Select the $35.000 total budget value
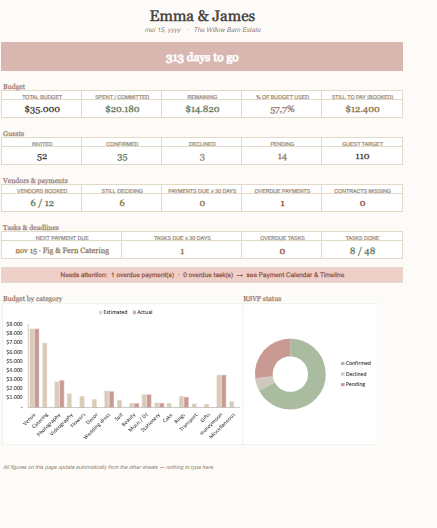 [x=42, y=109]
